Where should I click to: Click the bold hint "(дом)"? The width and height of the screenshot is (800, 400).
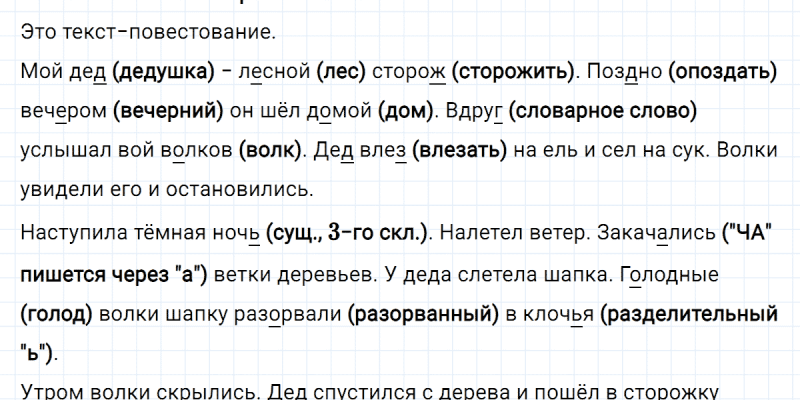405,111
